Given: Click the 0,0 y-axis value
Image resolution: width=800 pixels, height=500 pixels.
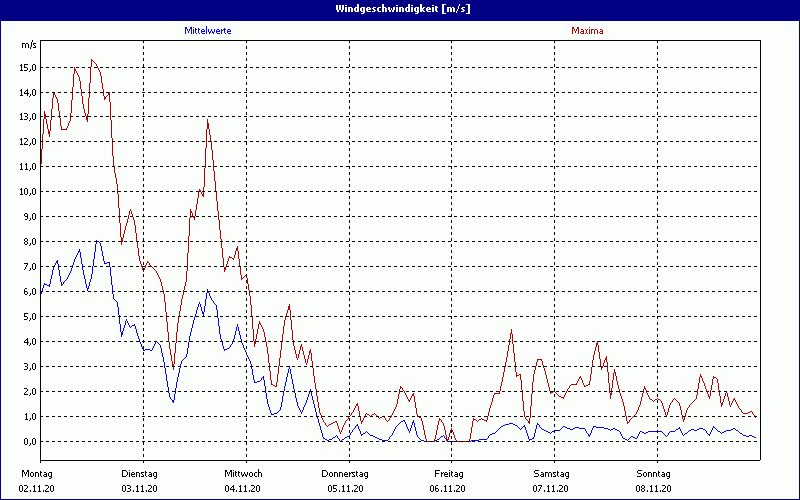Looking at the screenshot, I should 30,441.
